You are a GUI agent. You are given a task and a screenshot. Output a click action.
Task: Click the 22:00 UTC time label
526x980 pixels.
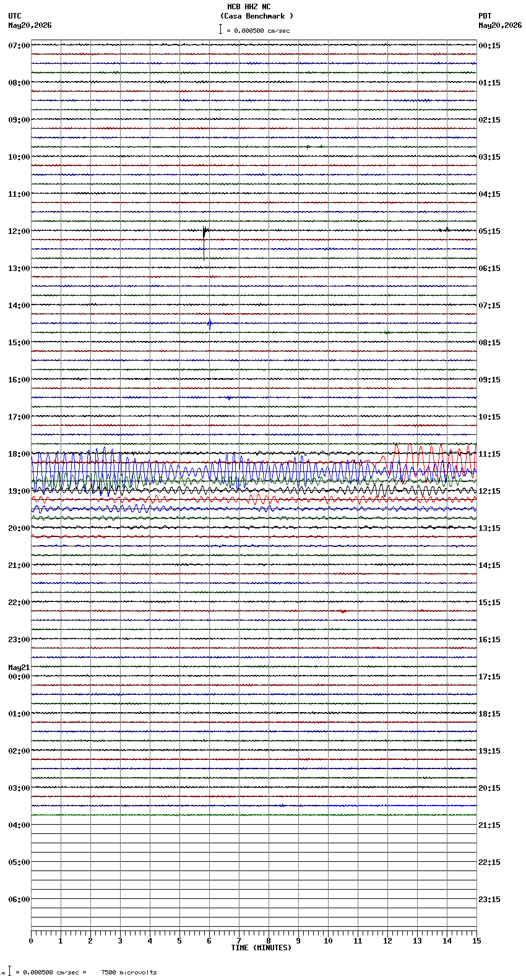(x=19, y=603)
